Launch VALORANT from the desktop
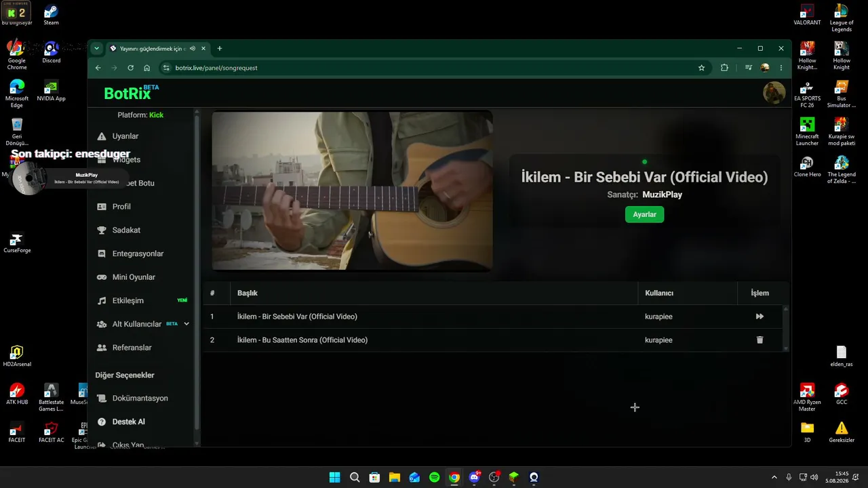The height and width of the screenshot is (488, 868). pyautogui.click(x=807, y=15)
